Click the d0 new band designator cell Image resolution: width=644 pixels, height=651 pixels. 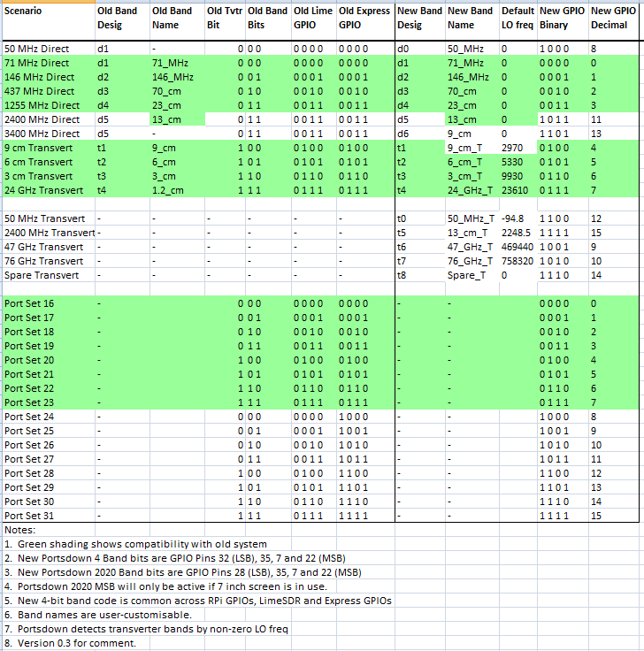tap(403, 50)
